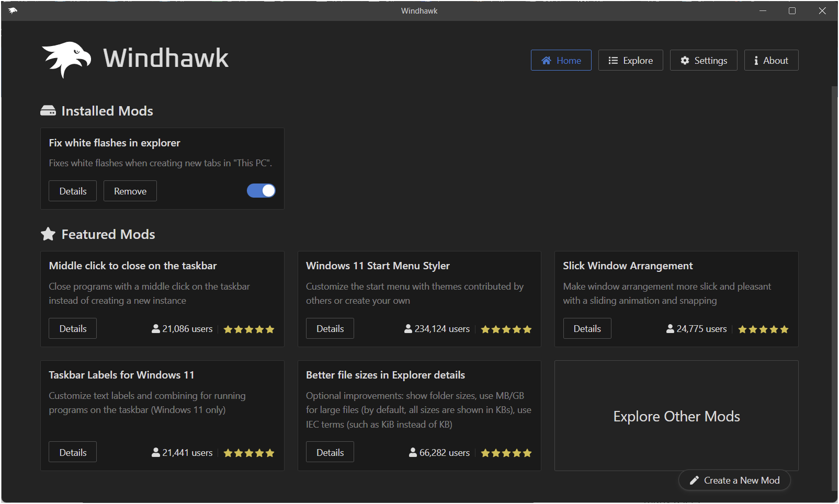Image resolution: width=839 pixels, height=504 pixels.
Task: Click description 'Optional improvements: show folder sizes'
Action: click(418, 410)
